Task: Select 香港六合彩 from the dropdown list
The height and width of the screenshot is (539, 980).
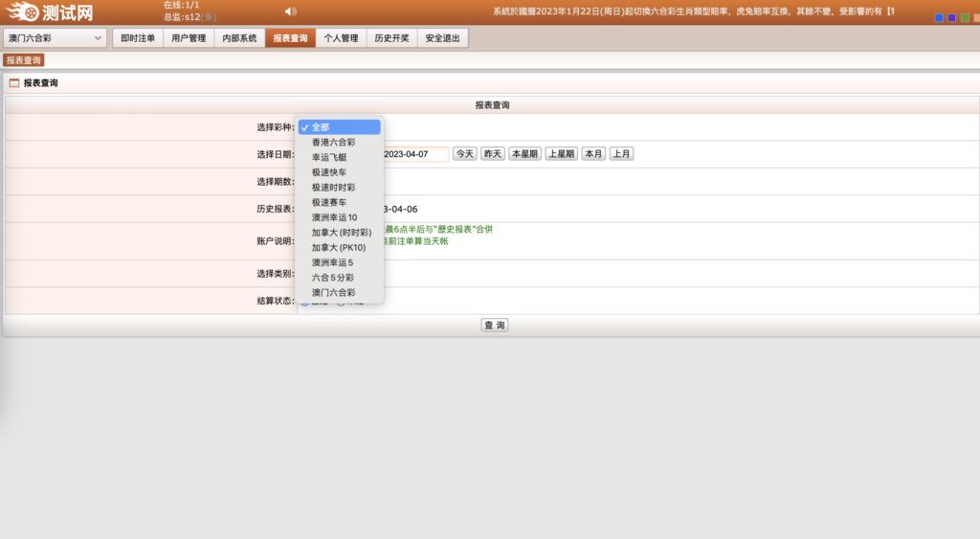Action: pos(333,142)
